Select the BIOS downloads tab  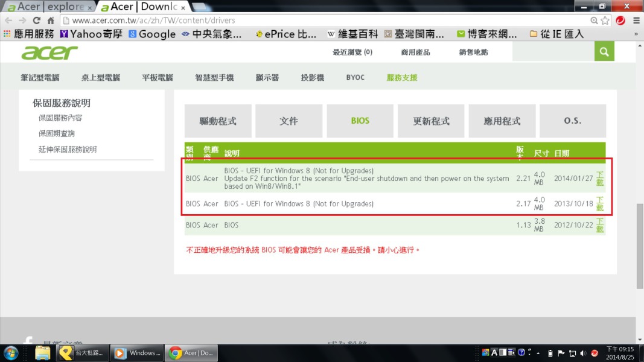(360, 121)
